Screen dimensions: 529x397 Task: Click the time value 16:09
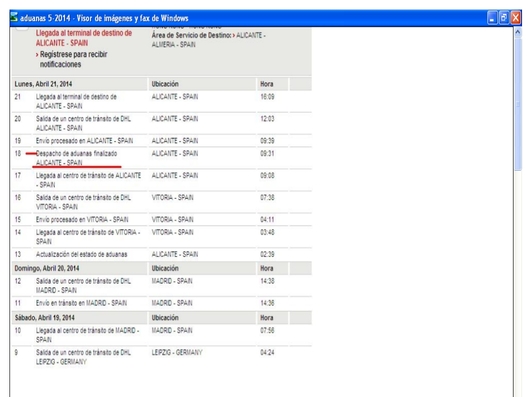(267, 97)
